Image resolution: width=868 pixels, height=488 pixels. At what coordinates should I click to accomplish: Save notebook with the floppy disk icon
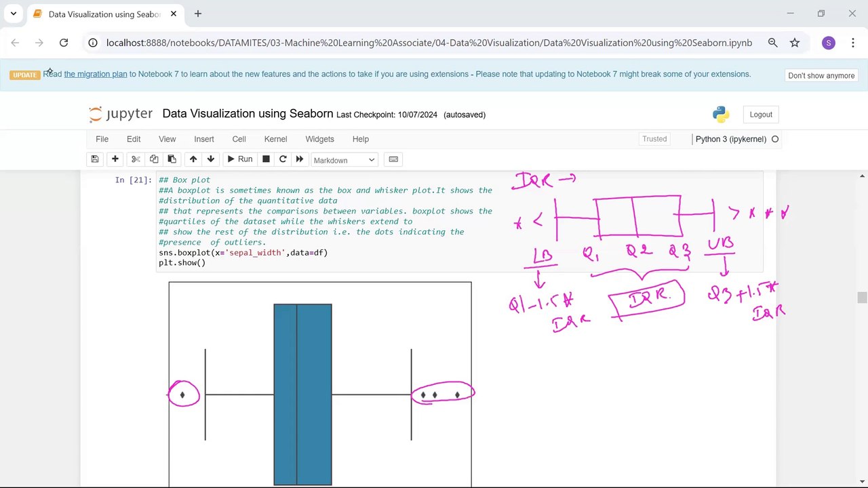[95, 159]
